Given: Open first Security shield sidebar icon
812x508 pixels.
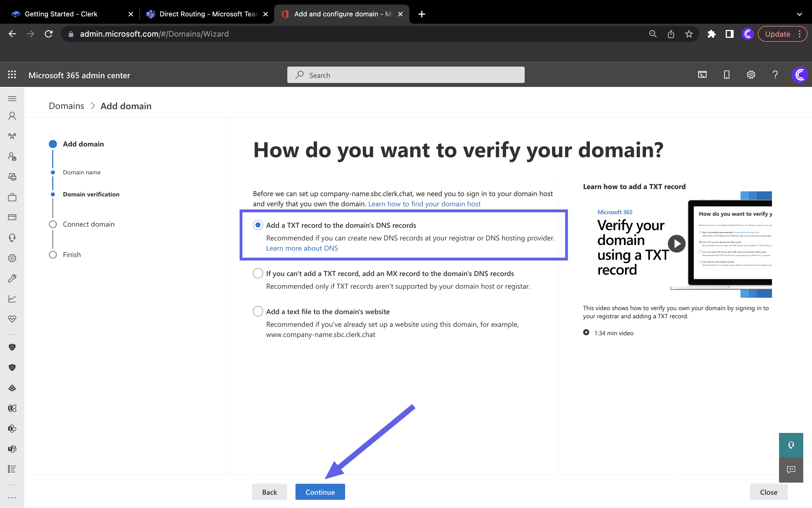Looking at the screenshot, I should (12, 347).
